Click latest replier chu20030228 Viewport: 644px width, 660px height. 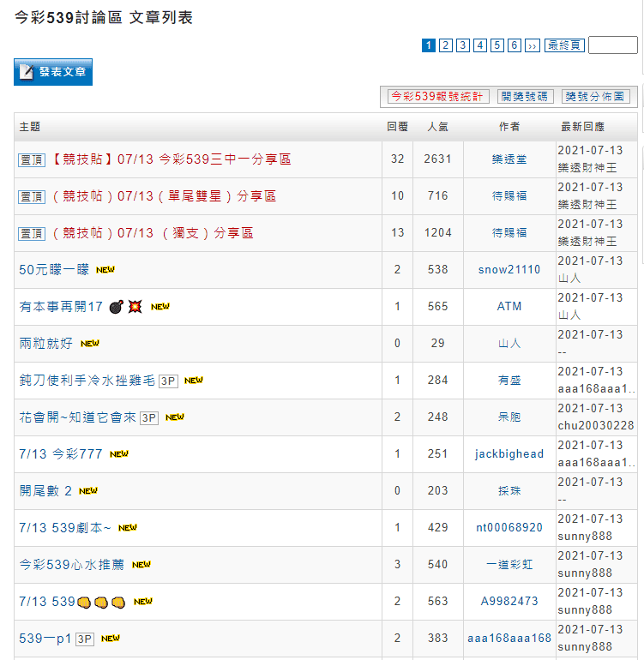(x=596, y=425)
